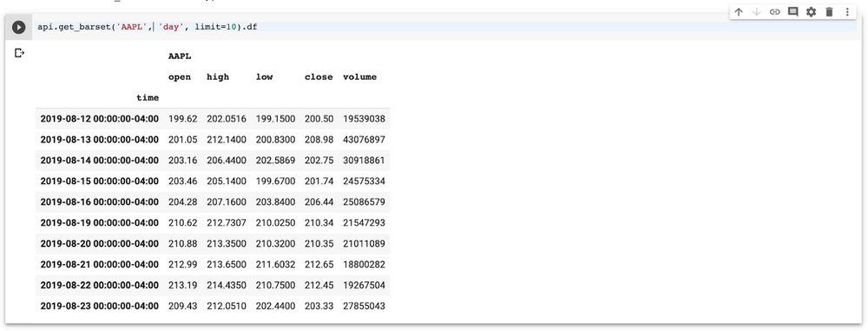868x331 pixels.
Task: Delete the cell with trash icon
Action: [829, 11]
